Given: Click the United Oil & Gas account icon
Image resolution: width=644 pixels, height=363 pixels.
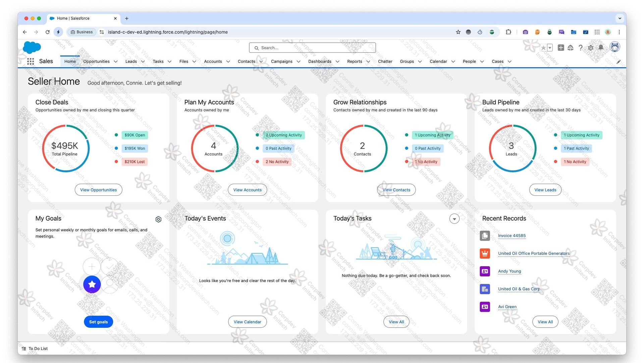Looking at the screenshot, I should point(485,289).
